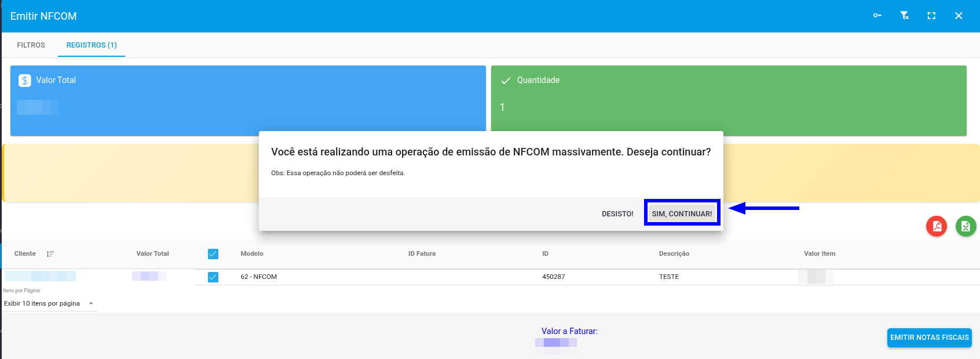Open the items per page dropdown
The image size is (980, 359).
(49, 303)
